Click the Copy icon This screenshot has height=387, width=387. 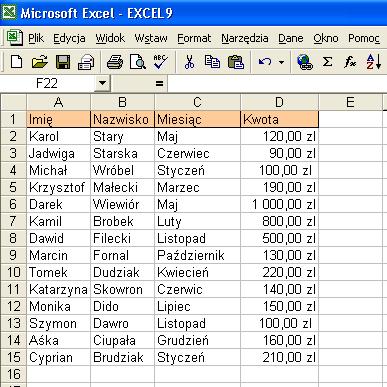tap(212, 62)
